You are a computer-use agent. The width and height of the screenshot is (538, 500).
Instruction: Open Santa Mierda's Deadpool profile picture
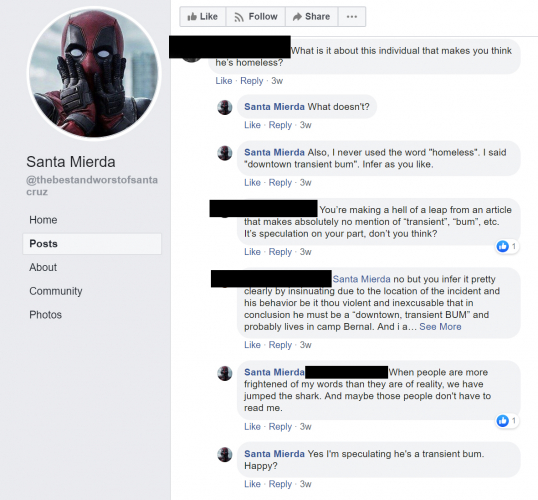tap(94, 73)
